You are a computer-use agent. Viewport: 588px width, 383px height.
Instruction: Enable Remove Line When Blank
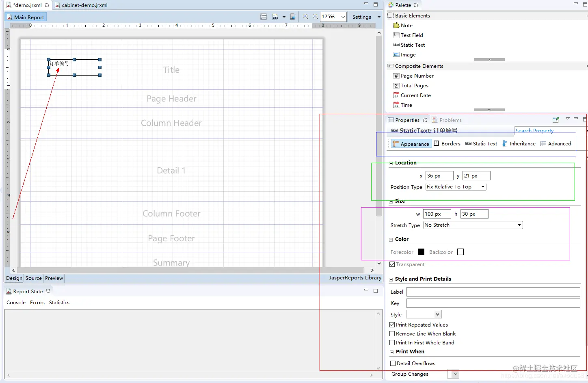pos(392,333)
